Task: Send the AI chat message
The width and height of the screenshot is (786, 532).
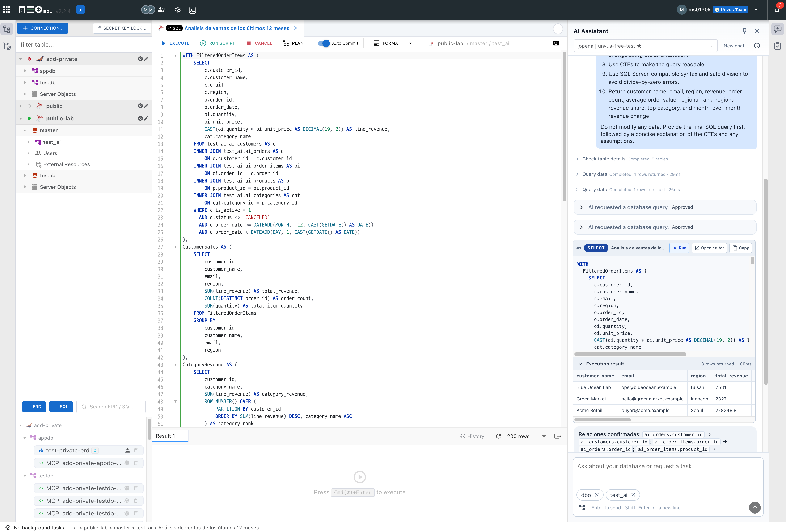Action: pyautogui.click(x=755, y=507)
